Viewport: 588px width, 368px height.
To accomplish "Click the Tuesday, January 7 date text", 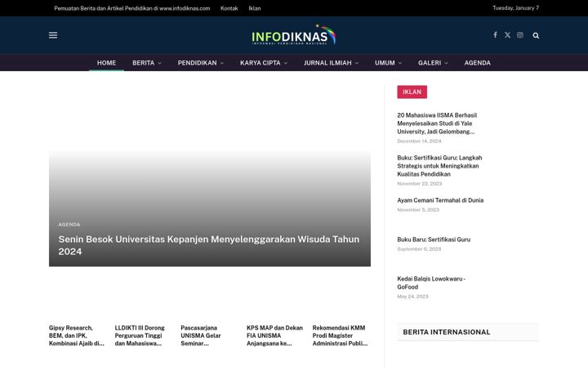I will pos(515,8).
